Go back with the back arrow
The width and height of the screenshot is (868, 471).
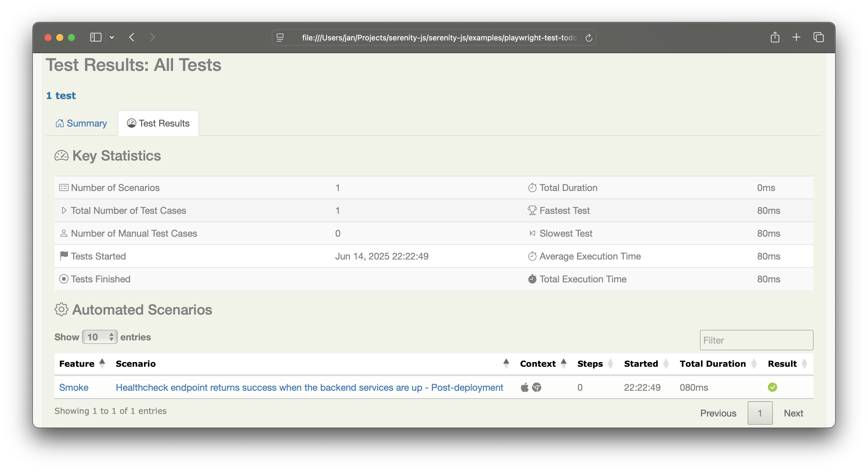(x=132, y=37)
